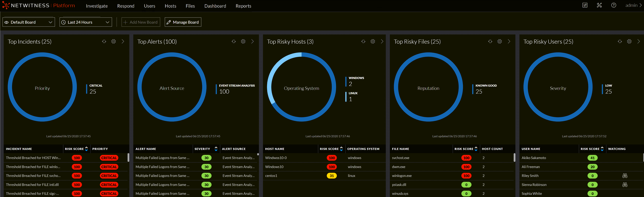The image size is (644, 197).
Task: Expand Top Risky Users with chevron arrow
Action: coord(638,42)
